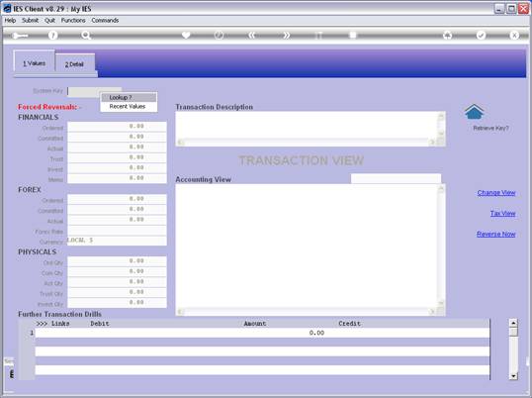Click the Reverse Now link
Viewport: 532px width, 398px height.
tap(495, 234)
